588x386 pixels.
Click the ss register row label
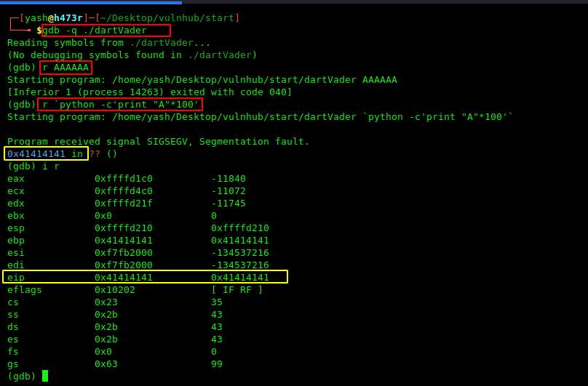click(x=13, y=315)
